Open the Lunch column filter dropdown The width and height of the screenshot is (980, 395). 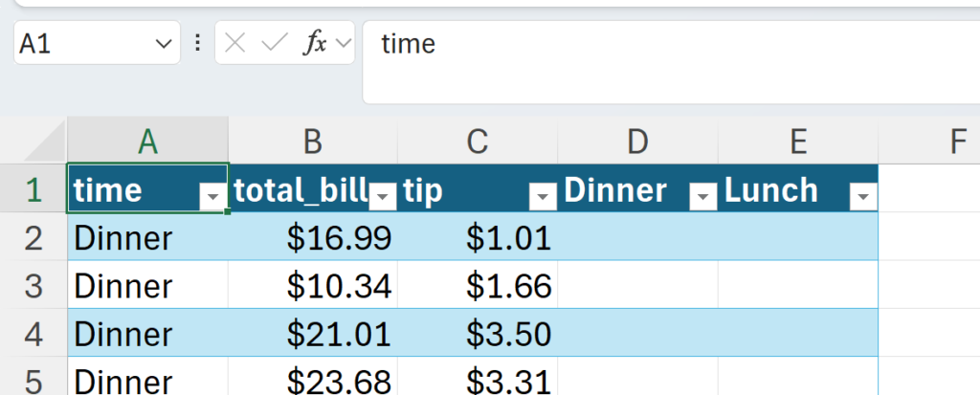pyautogui.click(x=862, y=196)
